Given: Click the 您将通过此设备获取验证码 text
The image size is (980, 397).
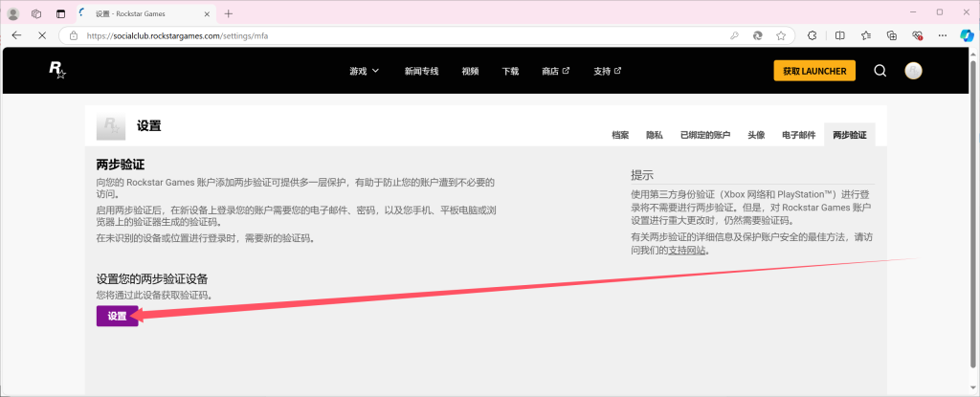Looking at the screenshot, I should 154,295.
